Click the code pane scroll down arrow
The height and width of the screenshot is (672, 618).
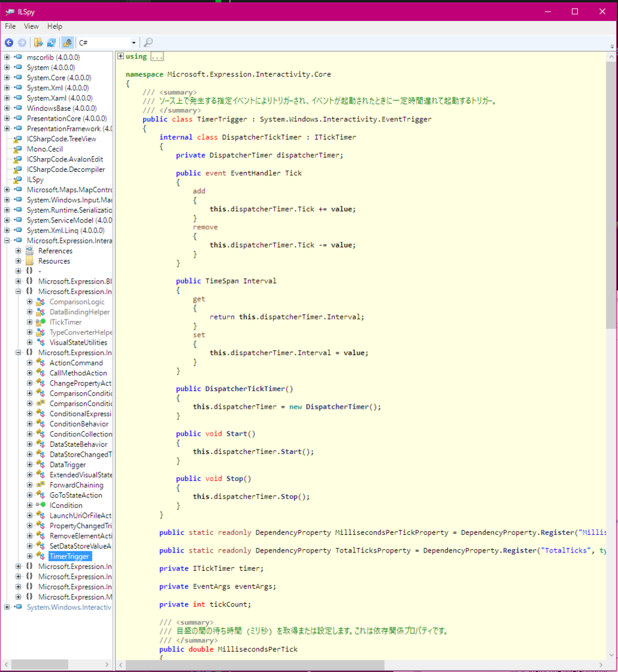pyautogui.click(x=611, y=655)
